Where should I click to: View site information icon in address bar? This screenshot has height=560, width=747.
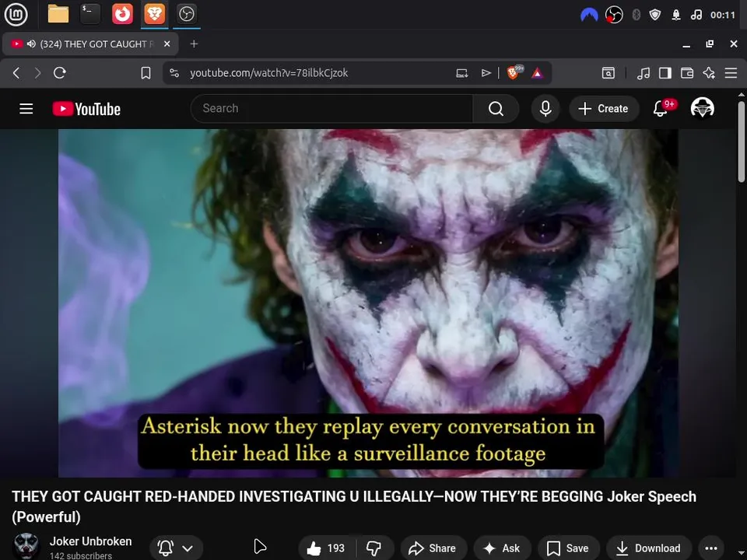click(174, 73)
